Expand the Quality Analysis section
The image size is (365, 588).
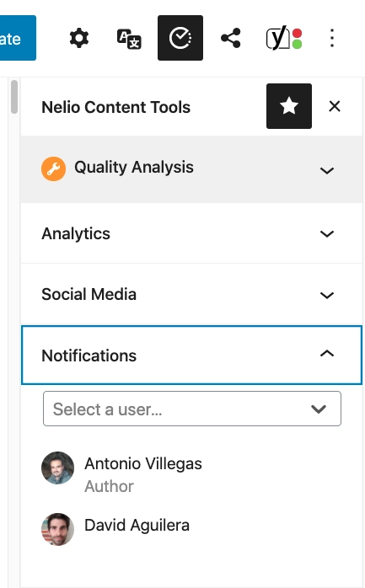(x=191, y=169)
